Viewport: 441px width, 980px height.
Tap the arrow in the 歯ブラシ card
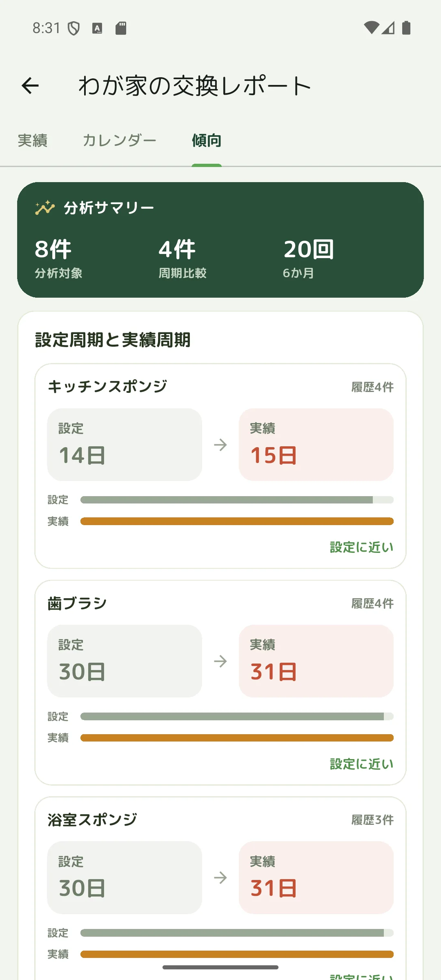pyautogui.click(x=220, y=661)
